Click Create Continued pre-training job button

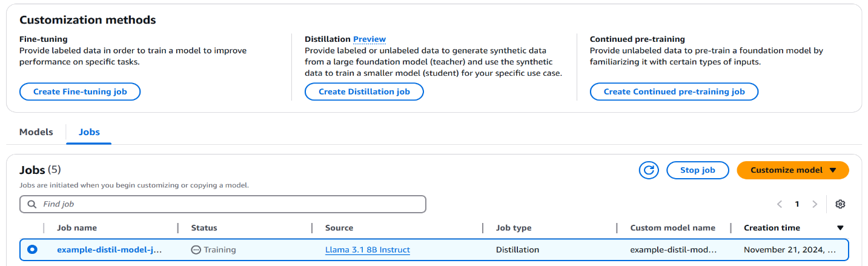point(674,91)
